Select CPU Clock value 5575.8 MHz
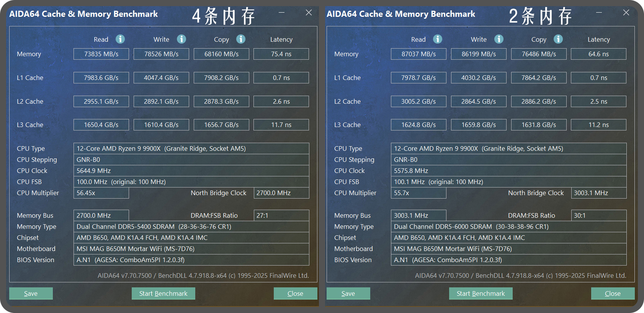The width and height of the screenshot is (644, 313). tap(509, 171)
